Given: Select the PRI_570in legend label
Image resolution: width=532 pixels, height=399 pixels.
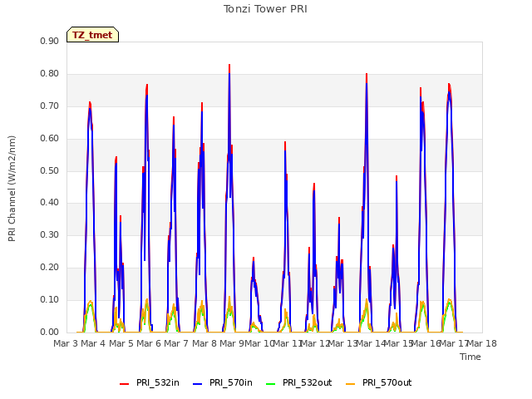Looking at the screenshot, I should tap(231, 382).
